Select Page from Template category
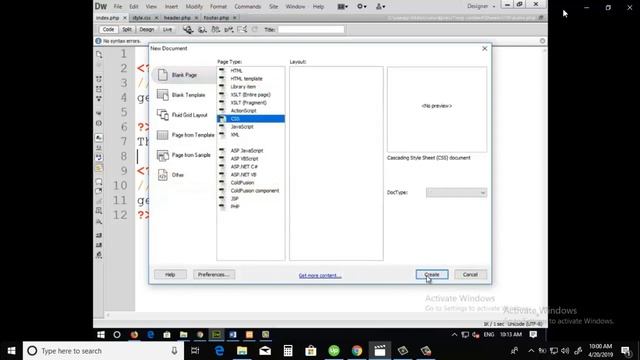This screenshot has height=360, width=640. (185, 135)
